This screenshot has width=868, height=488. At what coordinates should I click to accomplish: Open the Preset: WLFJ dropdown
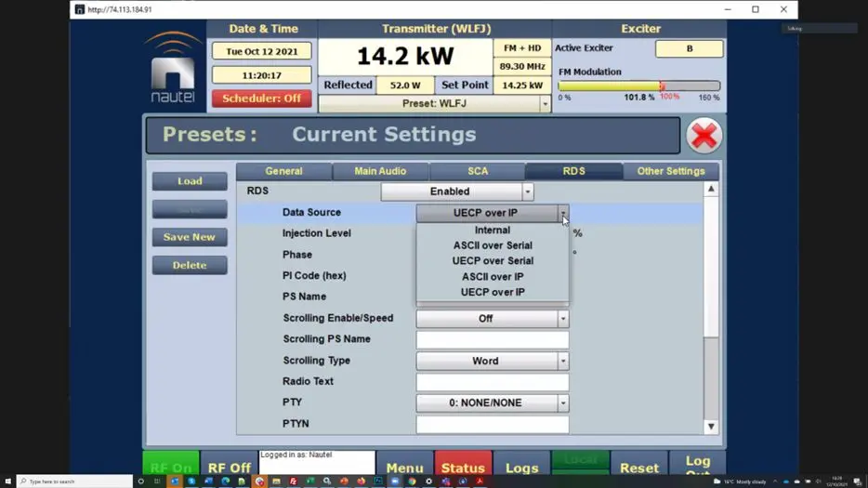435,103
